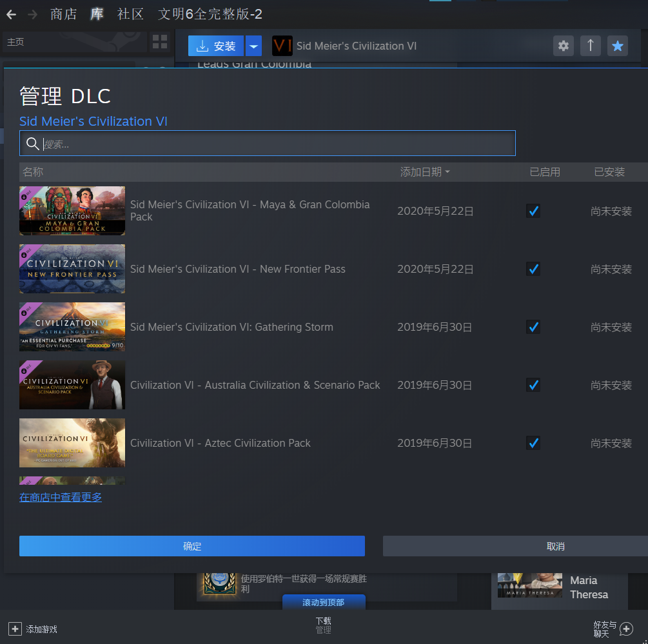Open the 商店 tab
Viewport: 648px width, 644px height.
[x=64, y=14]
